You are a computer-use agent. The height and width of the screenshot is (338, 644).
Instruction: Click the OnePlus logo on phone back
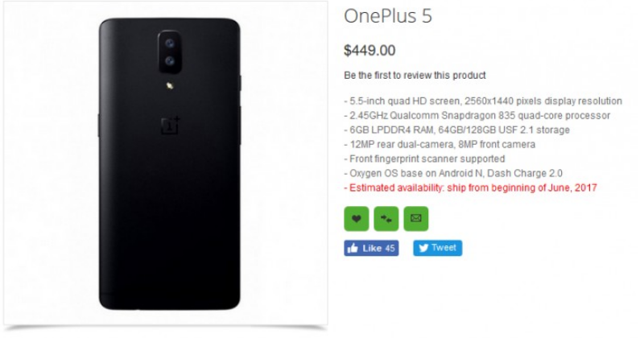[170, 125]
